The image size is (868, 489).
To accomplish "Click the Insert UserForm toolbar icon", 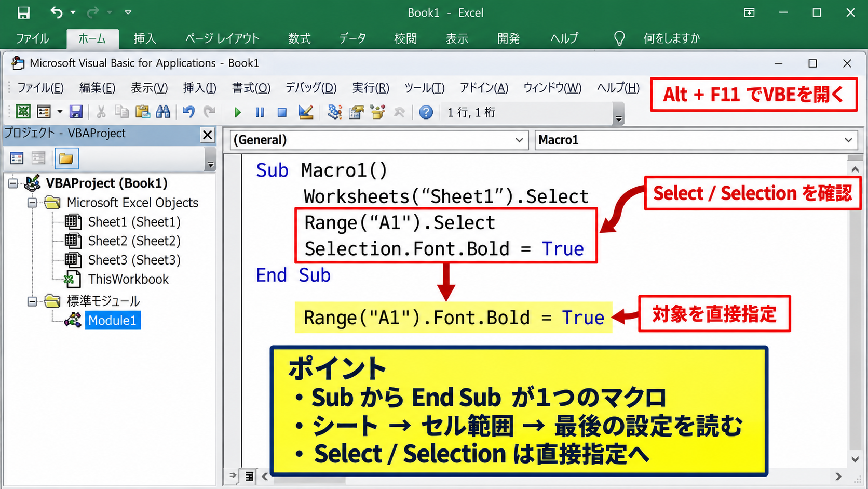I will pyautogui.click(x=44, y=112).
